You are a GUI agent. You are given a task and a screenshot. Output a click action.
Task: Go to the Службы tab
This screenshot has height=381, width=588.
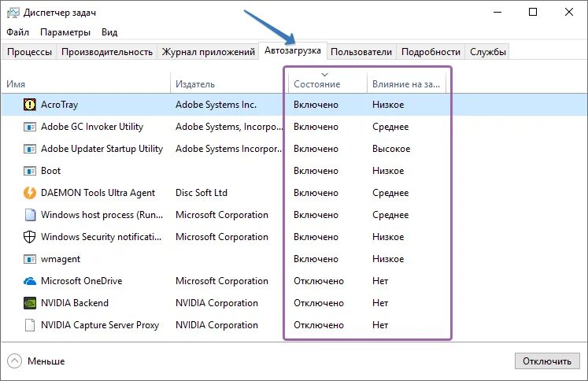click(x=487, y=52)
